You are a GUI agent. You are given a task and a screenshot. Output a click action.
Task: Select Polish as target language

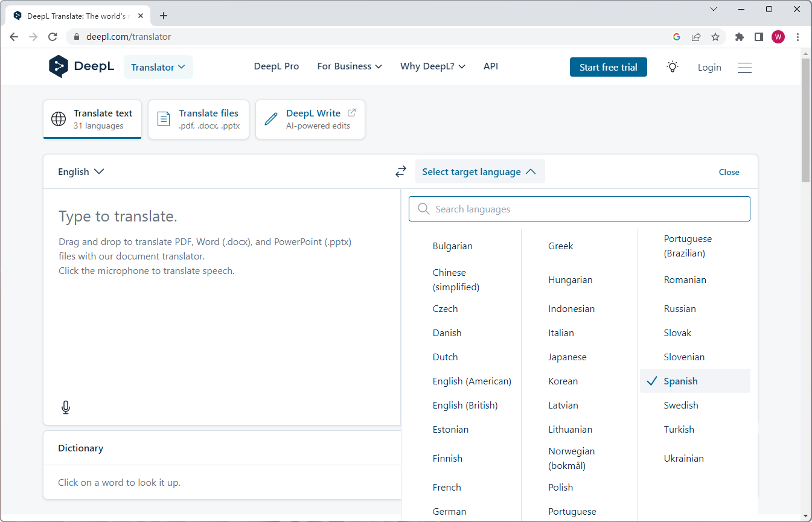click(560, 488)
